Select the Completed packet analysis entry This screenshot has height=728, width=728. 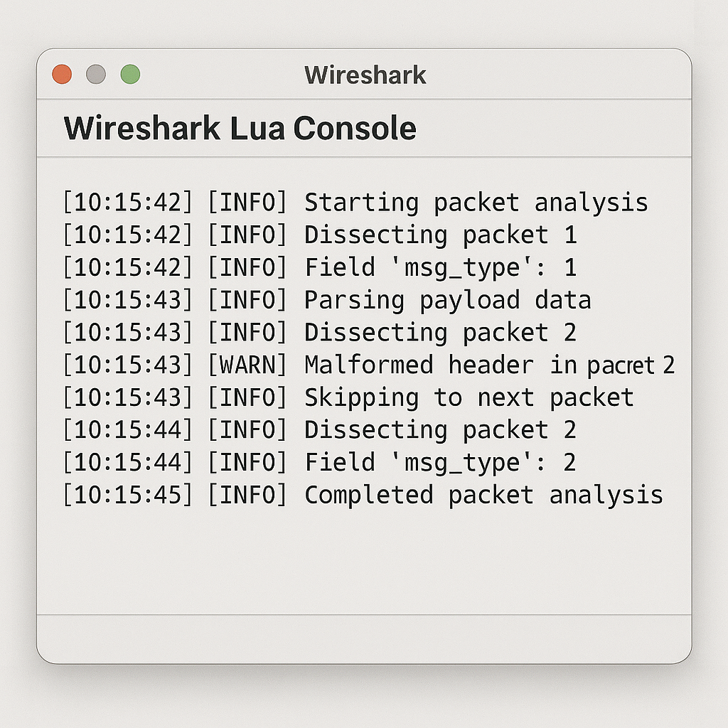coord(363,494)
